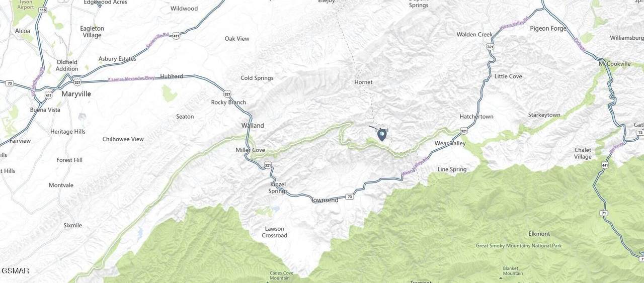644x283 pixels.
Task: Click the 411 shield near Wildwood
Action: point(176,36)
